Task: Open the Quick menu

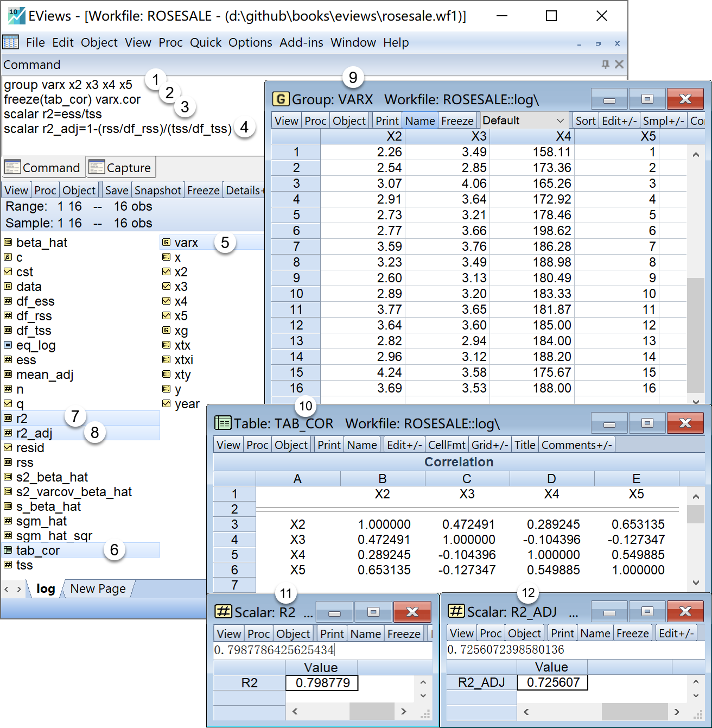Action: click(205, 42)
